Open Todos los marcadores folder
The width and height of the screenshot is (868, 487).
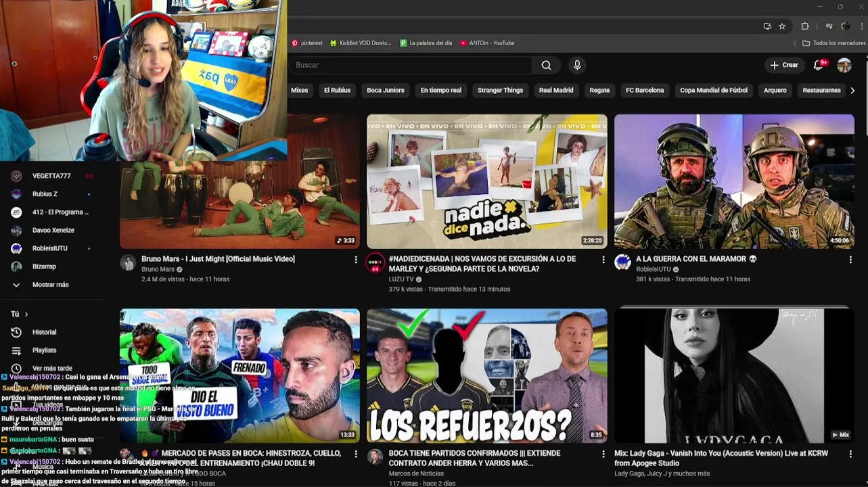point(833,43)
